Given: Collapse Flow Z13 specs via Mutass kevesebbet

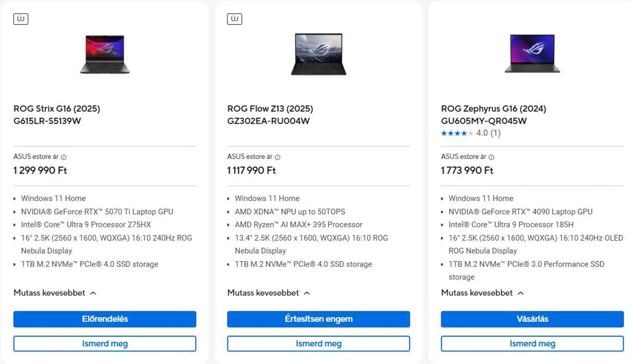Looking at the screenshot, I should click(x=268, y=293).
